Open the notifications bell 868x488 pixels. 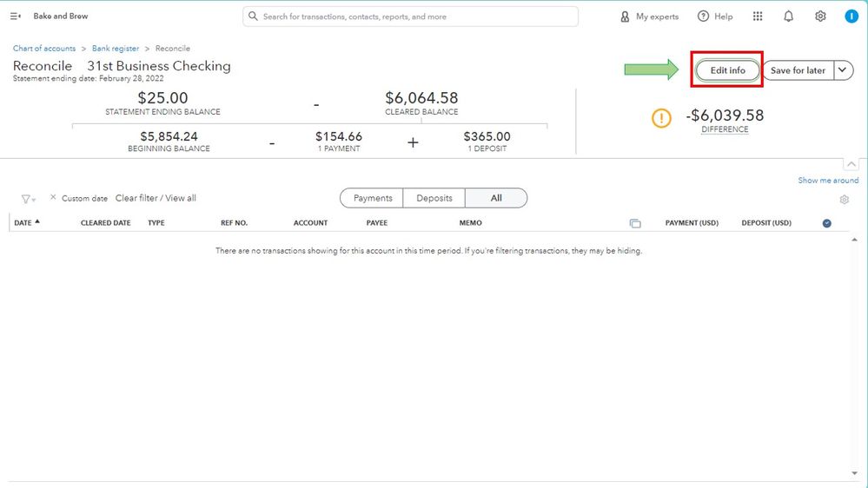[x=789, y=16]
